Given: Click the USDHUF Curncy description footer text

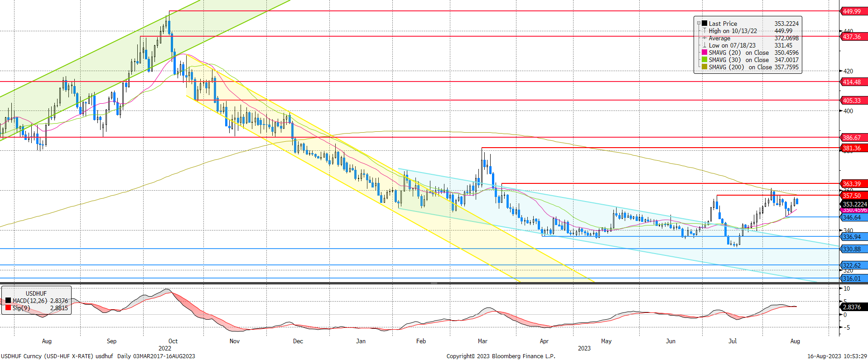Looking at the screenshot, I should tap(98, 356).
